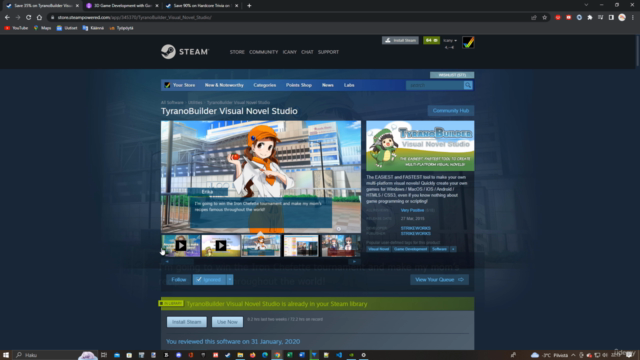The height and width of the screenshot is (360, 640).
Task: Select the fifth screenshot thumbnail
Action: (x=341, y=245)
